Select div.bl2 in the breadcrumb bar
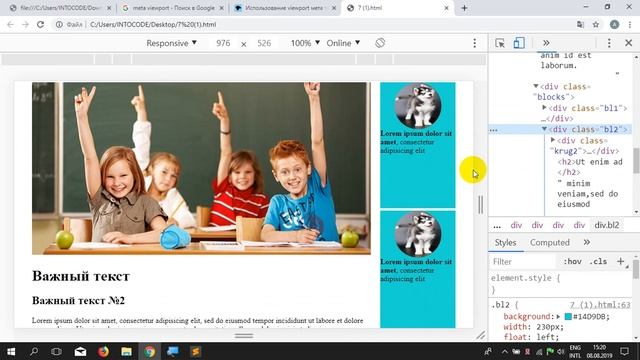Viewport: 640px width, 360px height. click(607, 225)
